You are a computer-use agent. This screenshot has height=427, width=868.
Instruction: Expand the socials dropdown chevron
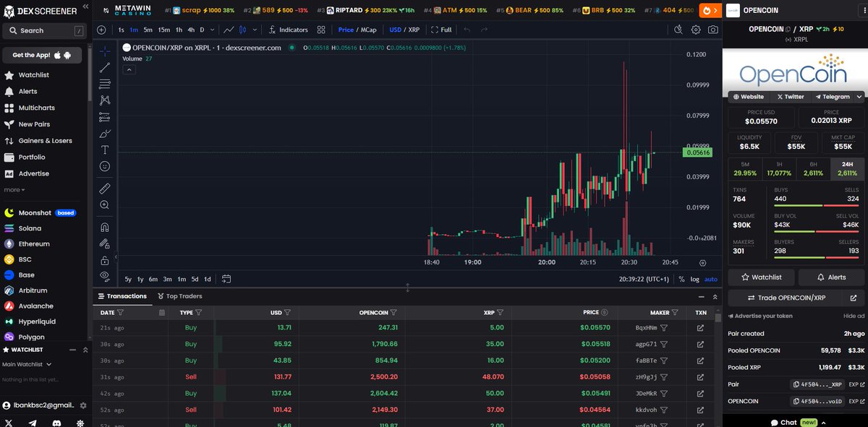(x=859, y=96)
